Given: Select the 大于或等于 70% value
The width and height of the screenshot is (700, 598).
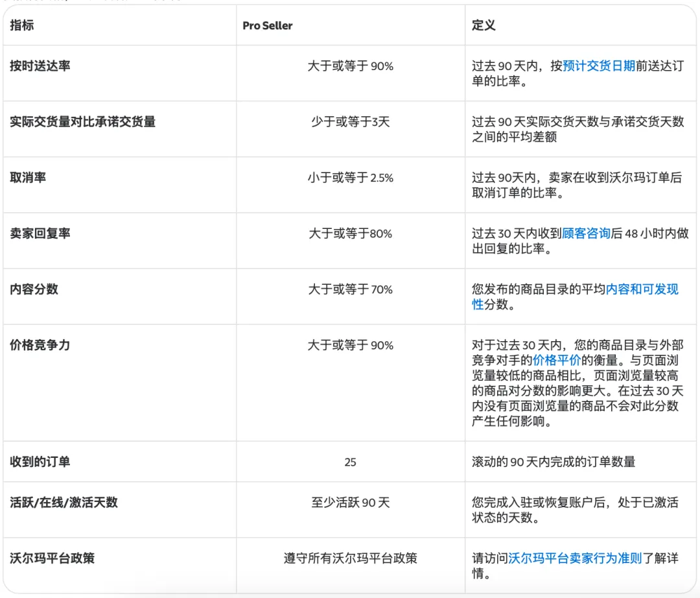Looking at the screenshot, I should click(x=351, y=289).
